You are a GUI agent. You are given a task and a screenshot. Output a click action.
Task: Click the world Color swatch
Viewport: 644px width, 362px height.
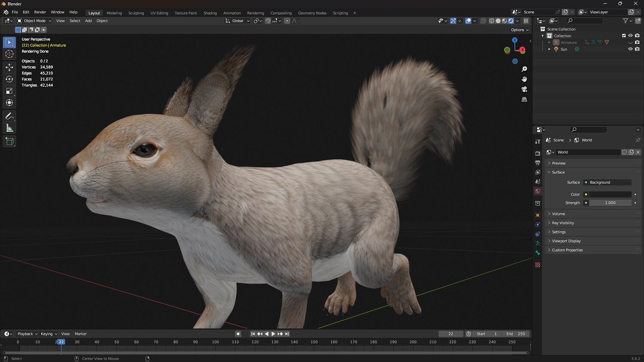pyautogui.click(x=610, y=194)
